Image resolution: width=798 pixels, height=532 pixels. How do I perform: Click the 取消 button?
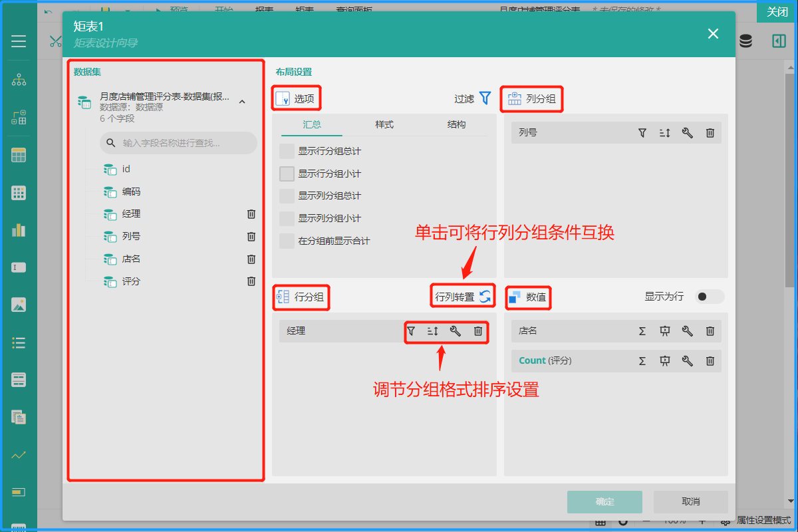690,501
